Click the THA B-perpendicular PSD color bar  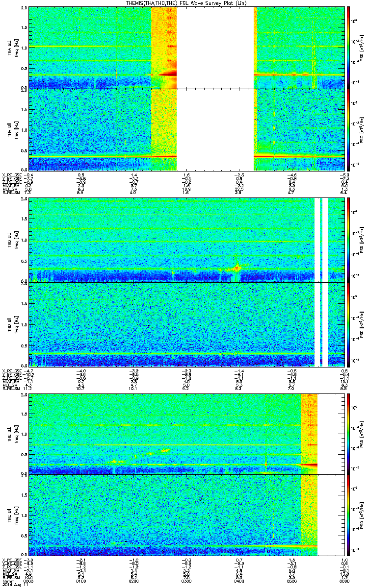349,48
